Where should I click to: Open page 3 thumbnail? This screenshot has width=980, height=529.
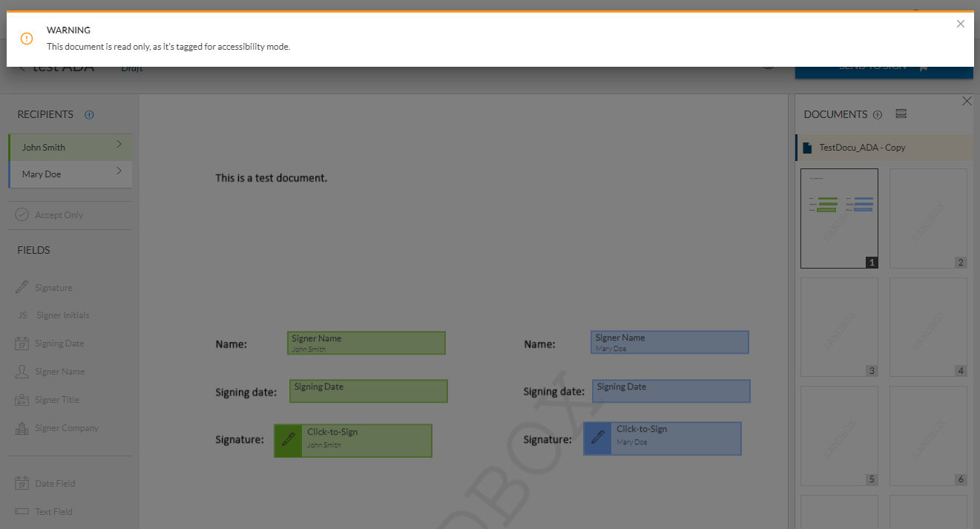(839, 327)
